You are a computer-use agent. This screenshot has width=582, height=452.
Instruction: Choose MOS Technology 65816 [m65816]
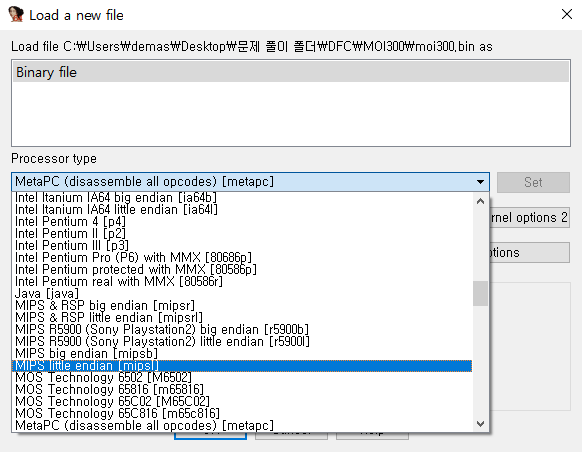pos(243,389)
